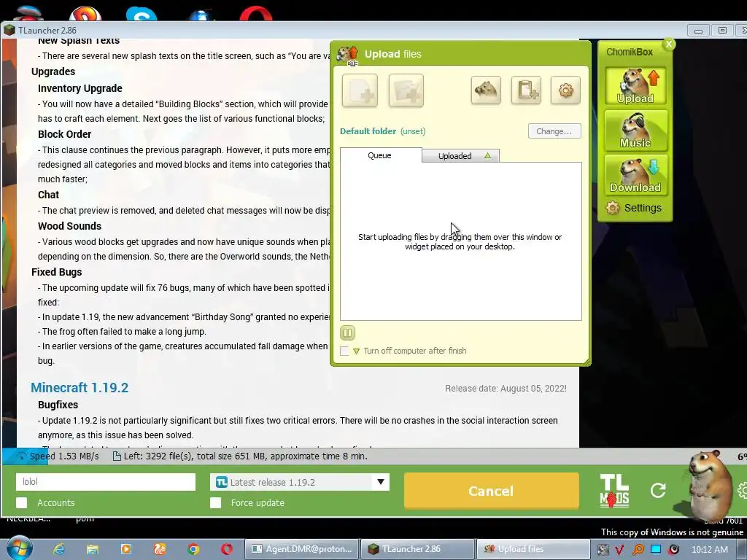
Task: Tick the Accounts checkbox
Action: 21,503
